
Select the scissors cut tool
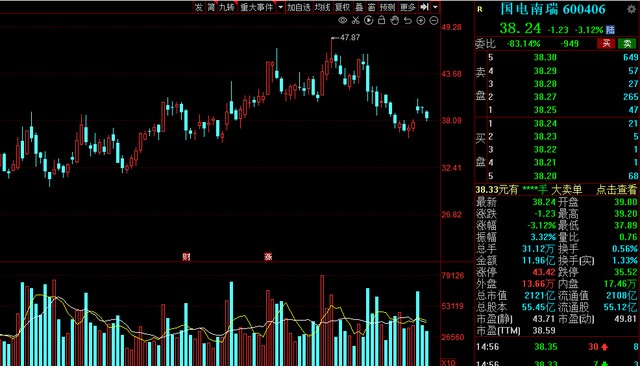pyautogui.click(x=356, y=20)
